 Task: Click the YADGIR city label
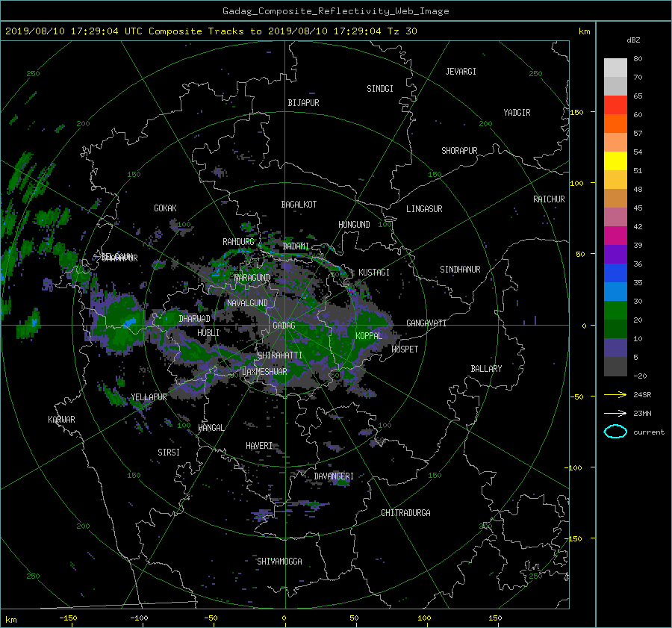tap(517, 113)
